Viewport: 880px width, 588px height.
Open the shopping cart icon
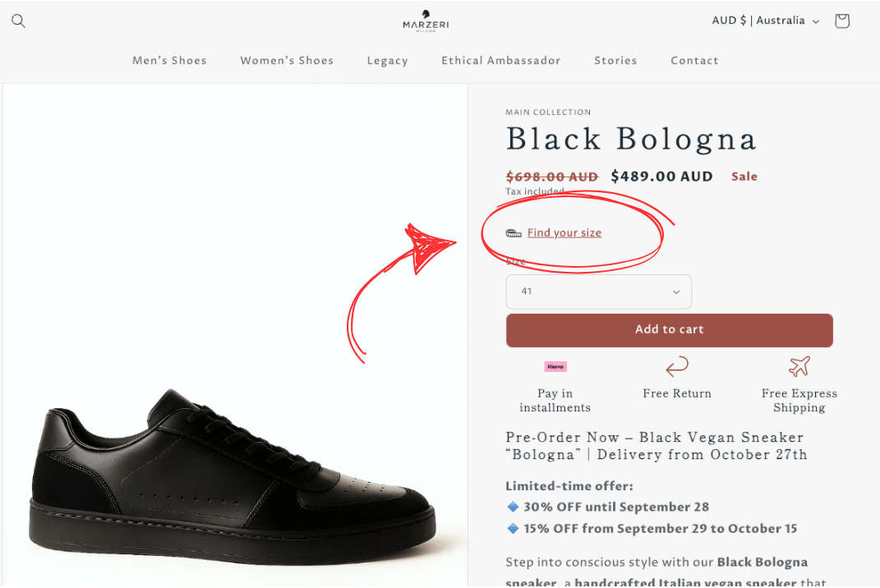pos(841,21)
